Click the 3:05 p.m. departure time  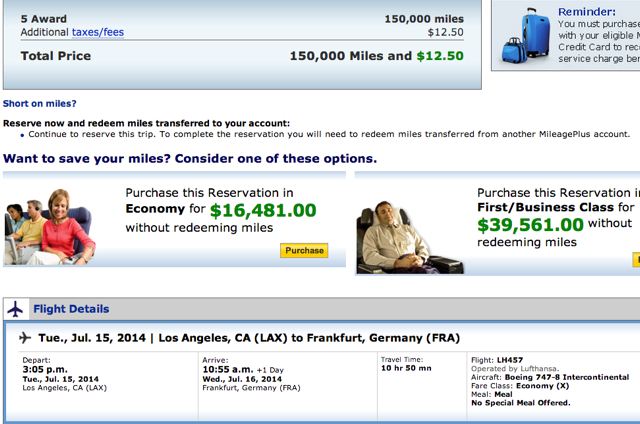coord(45,369)
